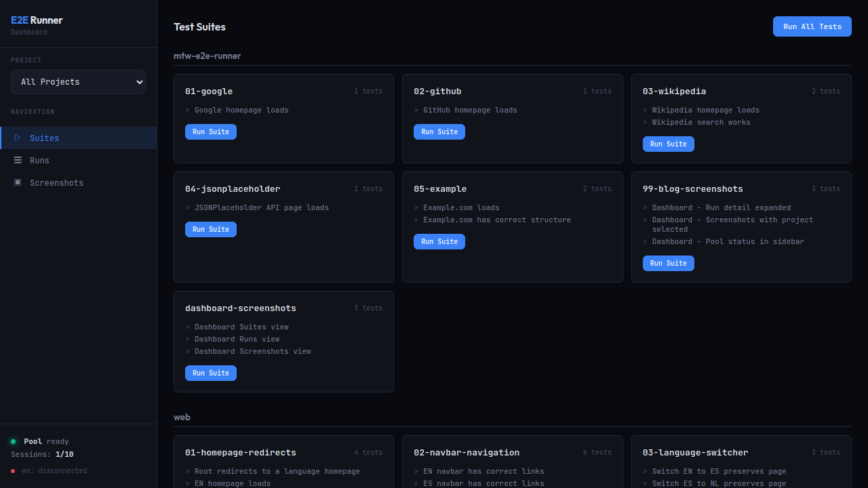Click the red ws disconnected dot
This screenshot has height=488, width=868.
coord(13,470)
